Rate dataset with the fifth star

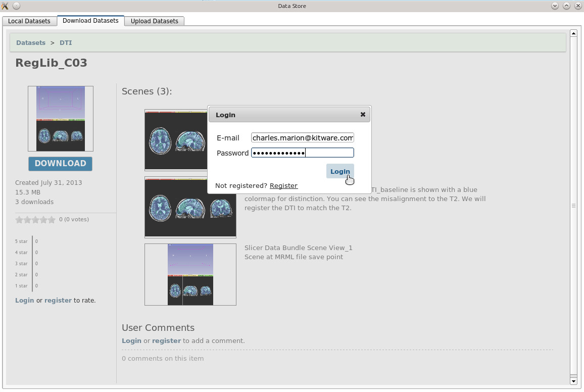tap(52, 220)
